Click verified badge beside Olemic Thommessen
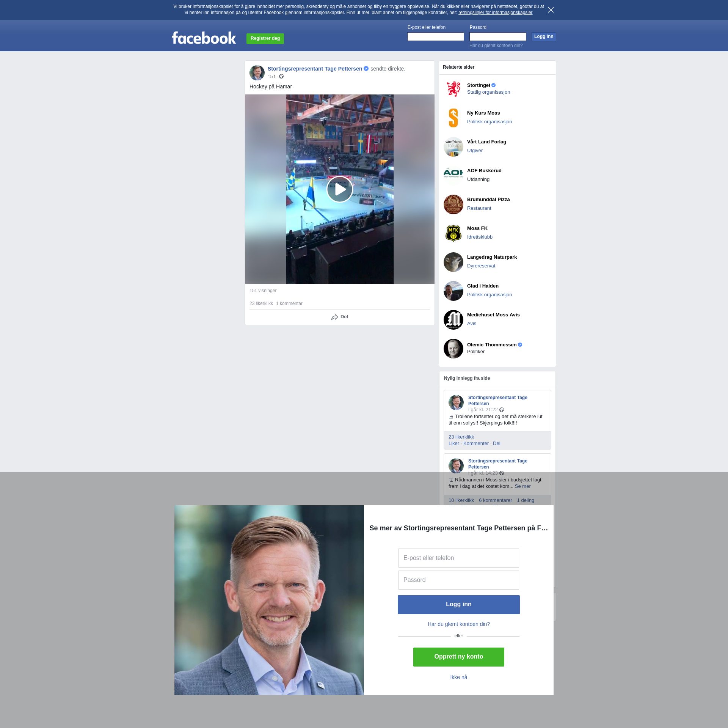The image size is (728, 728). (x=520, y=345)
